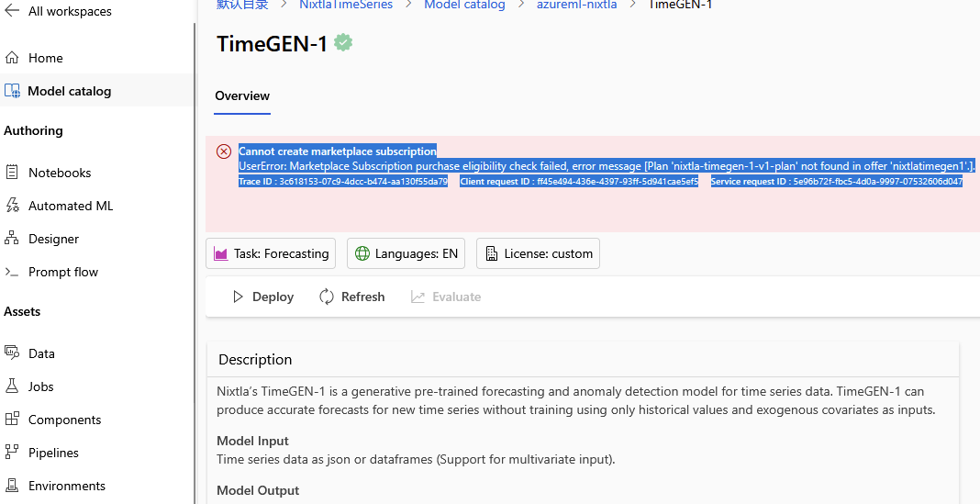Click the Jobs flask icon
980x504 pixels.
pos(12,386)
